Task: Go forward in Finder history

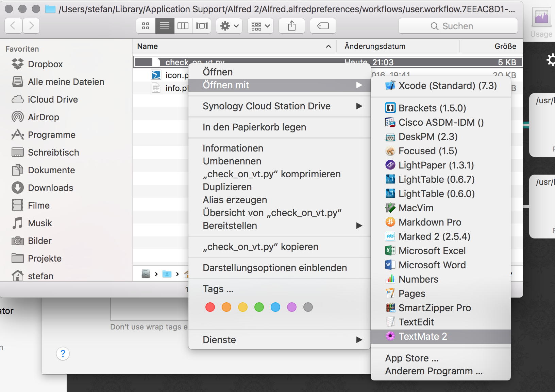Action: tap(31, 26)
